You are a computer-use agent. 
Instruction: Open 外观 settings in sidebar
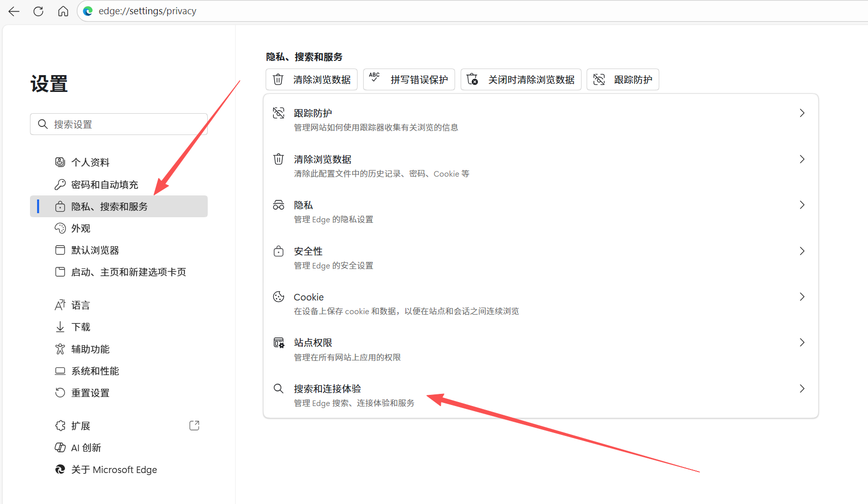pyautogui.click(x=81, y=228)
